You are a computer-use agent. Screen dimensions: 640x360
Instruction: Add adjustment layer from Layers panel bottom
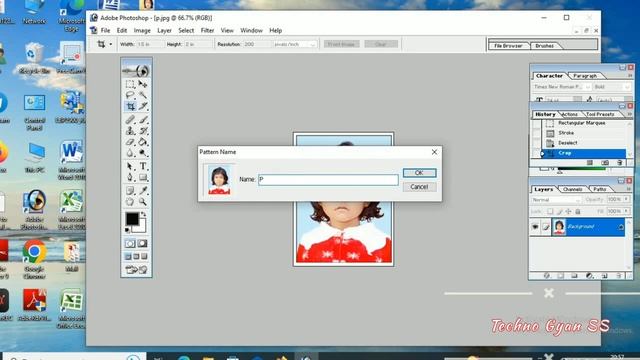589,276
